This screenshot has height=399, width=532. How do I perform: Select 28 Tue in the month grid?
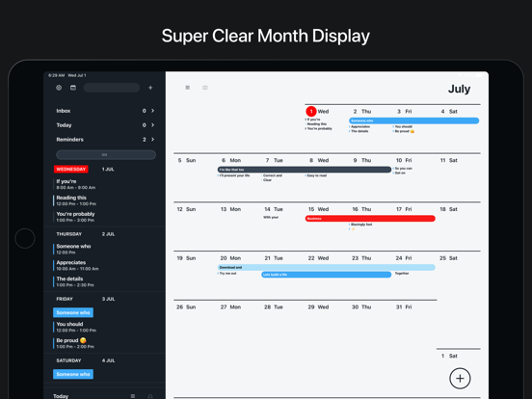coord(274,306)
